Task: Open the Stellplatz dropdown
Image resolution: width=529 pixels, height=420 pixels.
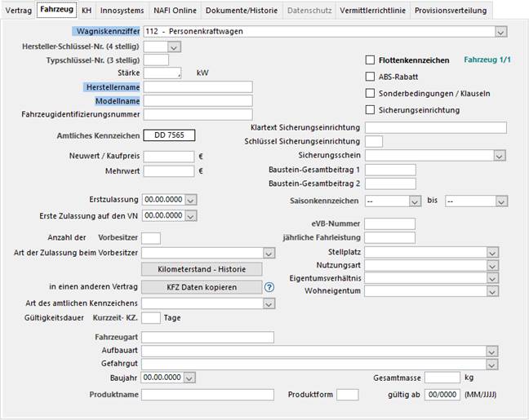Action: [x=492, y=253]
